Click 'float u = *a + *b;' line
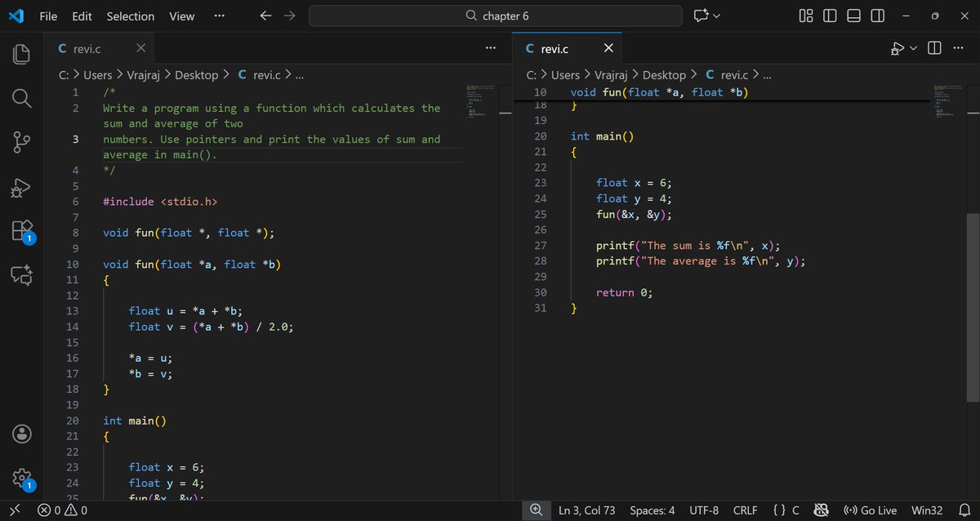Viewport: 980px width, 521px height. click(x=185, y=311)
